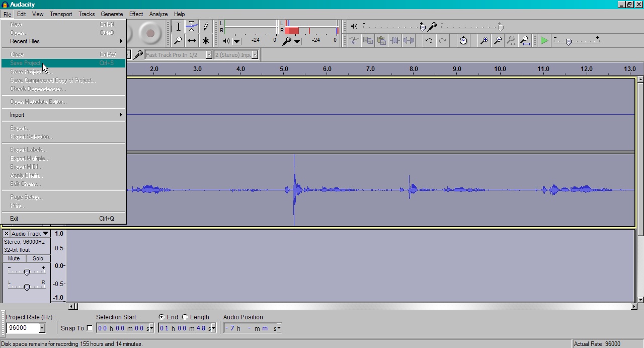The height and width of the screenshot is (348, 644).
Task: Click the Fit Selection zoom icon
Action: point(511,40)
